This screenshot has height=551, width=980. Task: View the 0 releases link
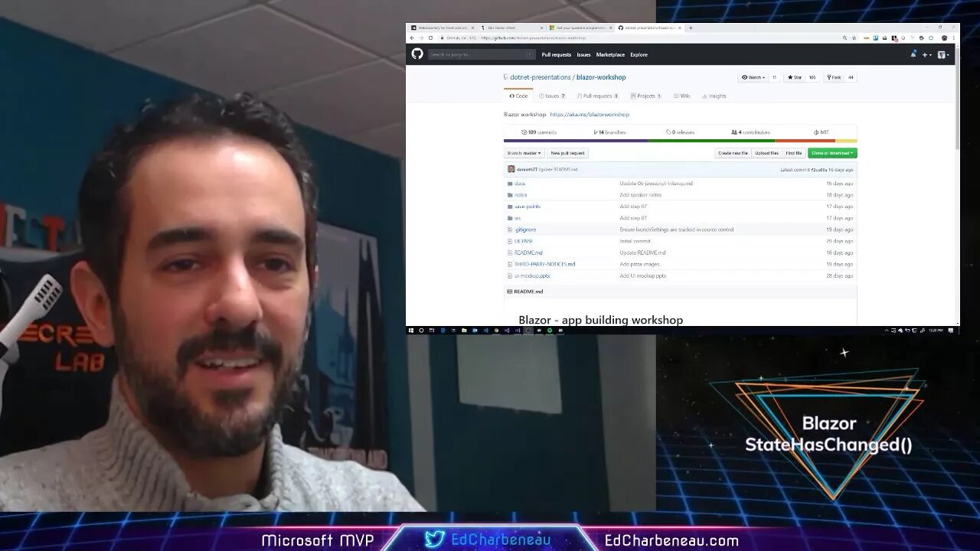pyautogui.click(x=680, y=132)
